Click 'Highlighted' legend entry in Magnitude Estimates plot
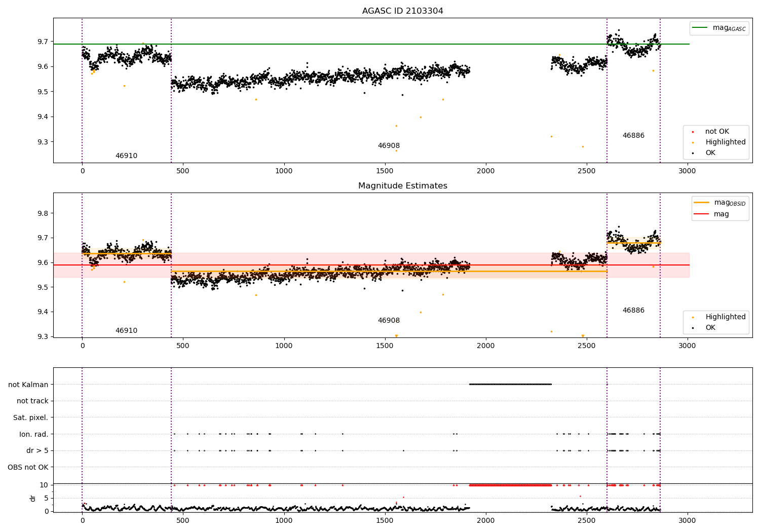This screenshot has width=760, height=532. click(726, 317)
